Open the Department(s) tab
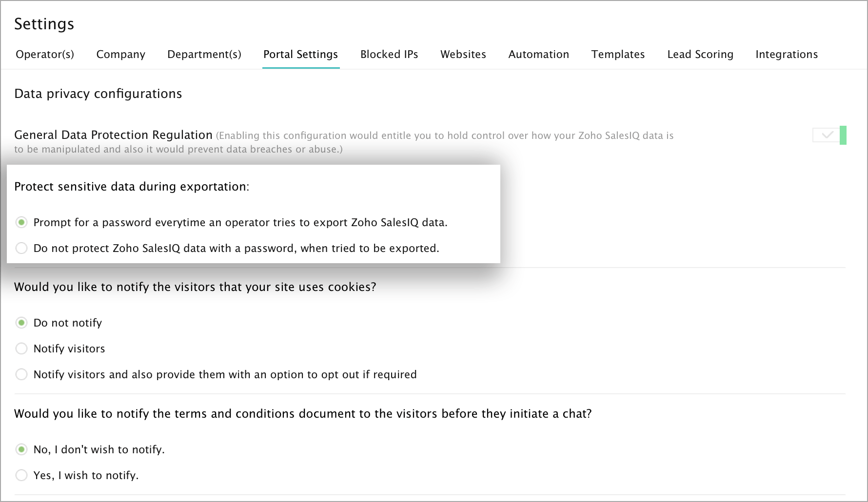This screenshot has width=868, height=502. (x=204, y=54)
